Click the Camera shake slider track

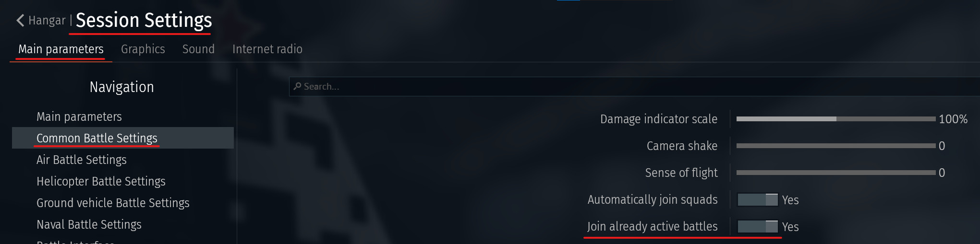point(836,146)
